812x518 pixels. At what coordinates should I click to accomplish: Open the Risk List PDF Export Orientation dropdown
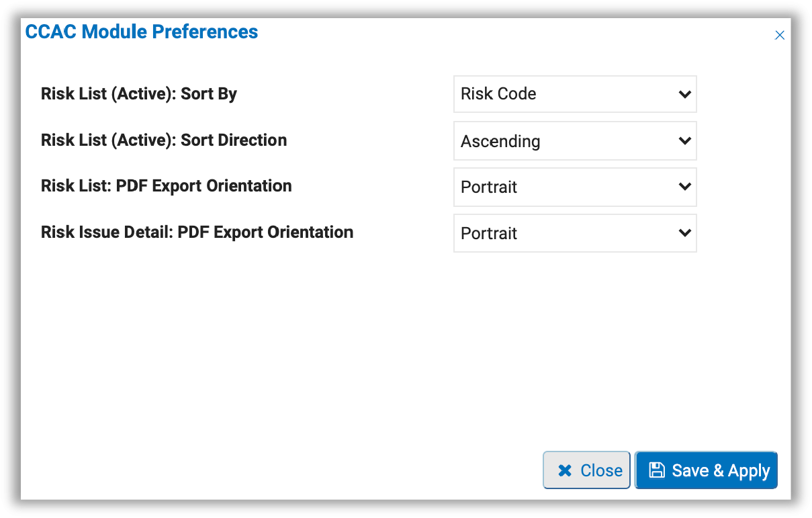pyautogui.click(x=574, y=187)
